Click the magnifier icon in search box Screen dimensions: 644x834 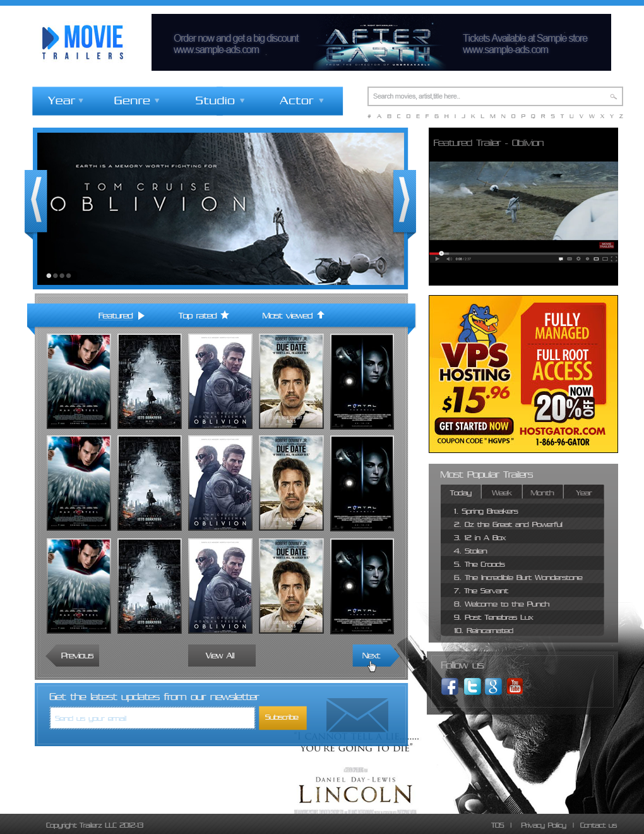coord(613,97)
